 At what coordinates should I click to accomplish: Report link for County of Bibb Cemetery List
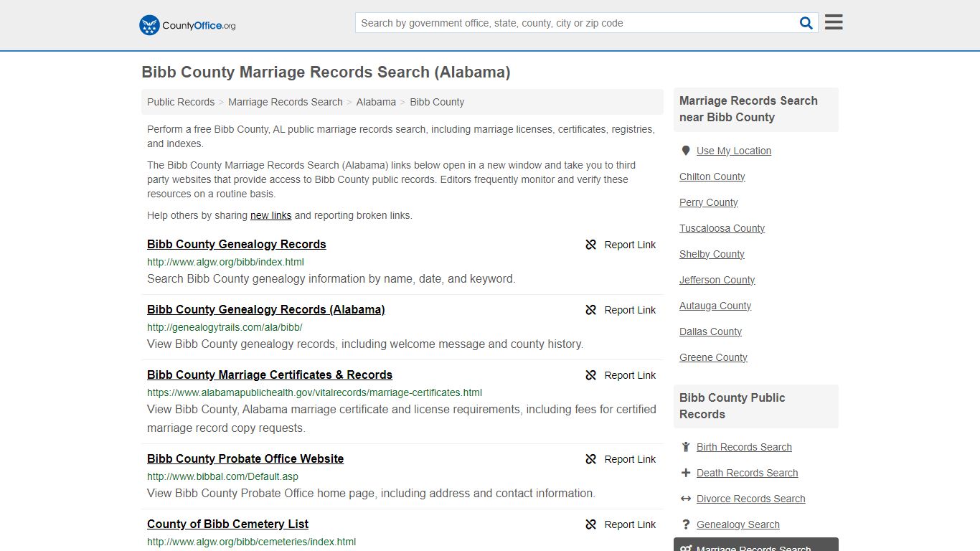(x=630, y=524)
